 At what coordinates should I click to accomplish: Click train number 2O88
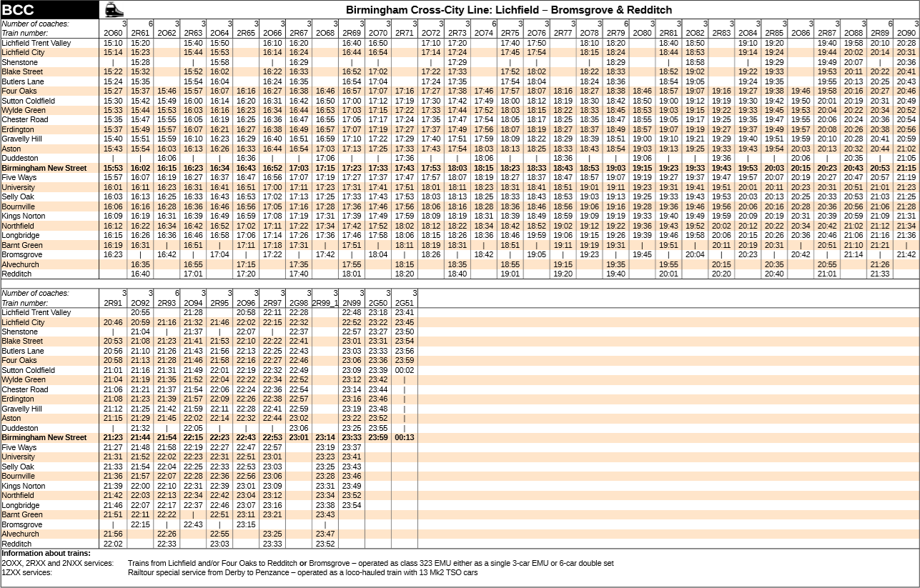[854, 34]
